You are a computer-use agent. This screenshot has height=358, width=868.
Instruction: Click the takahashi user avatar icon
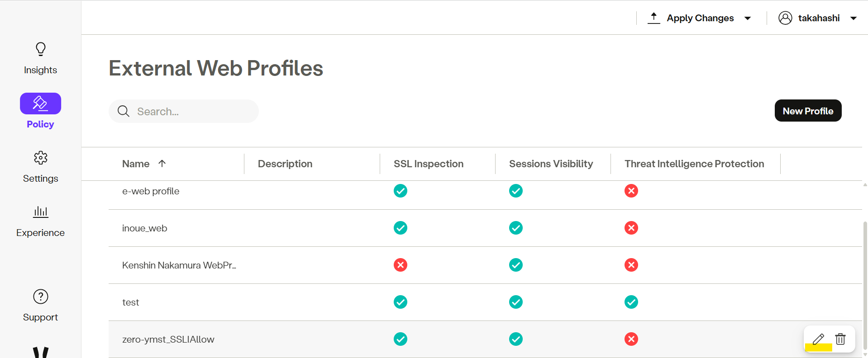pyautogui.click(x=785, y=18)
